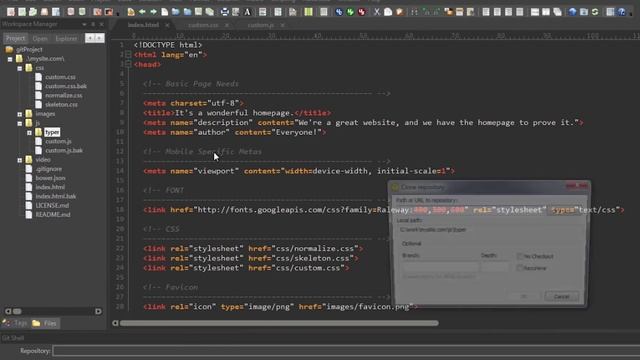Open custom.css in the css folder
This screenshot has height=360, width=640.
[60, 77]
